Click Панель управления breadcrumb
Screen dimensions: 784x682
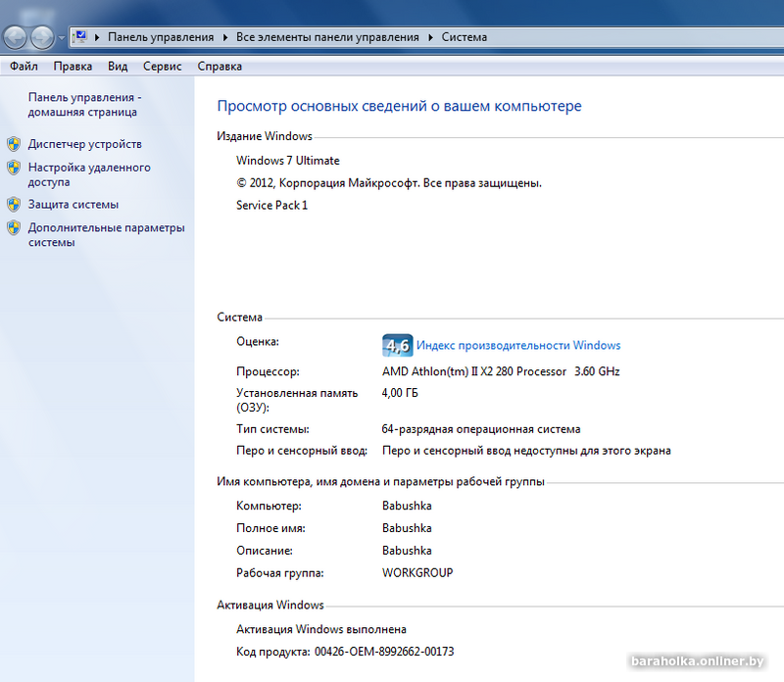(161, 37)
